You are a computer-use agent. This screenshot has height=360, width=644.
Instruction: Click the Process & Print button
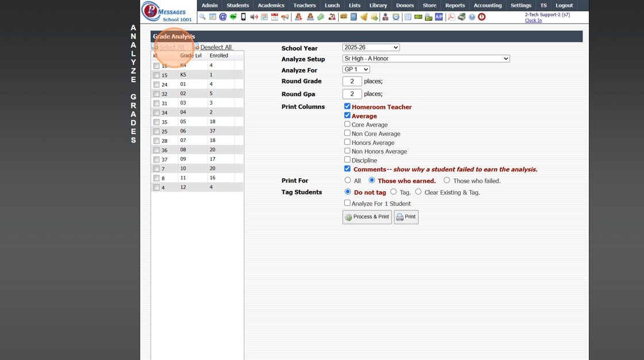[367, 217]
